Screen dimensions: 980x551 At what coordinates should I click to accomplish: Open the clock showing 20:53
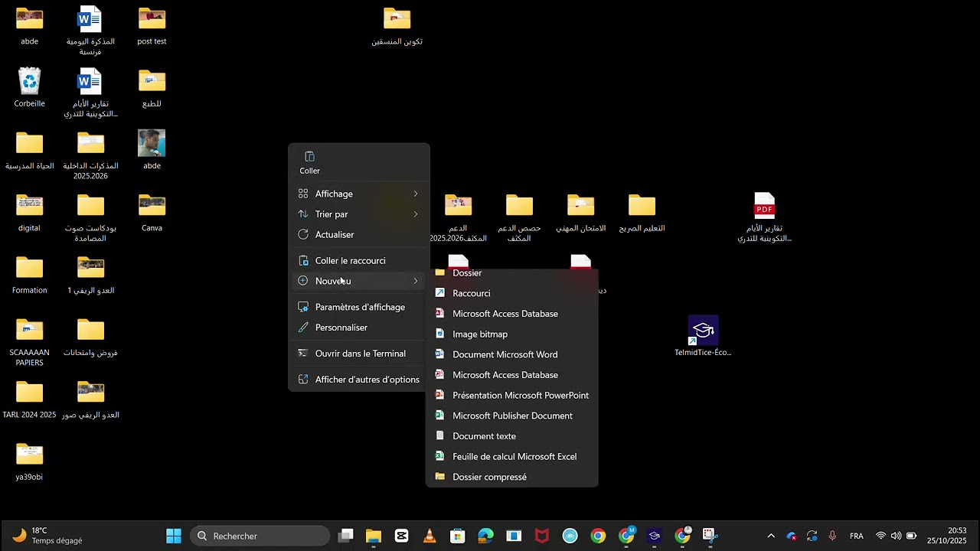point(947,536)
